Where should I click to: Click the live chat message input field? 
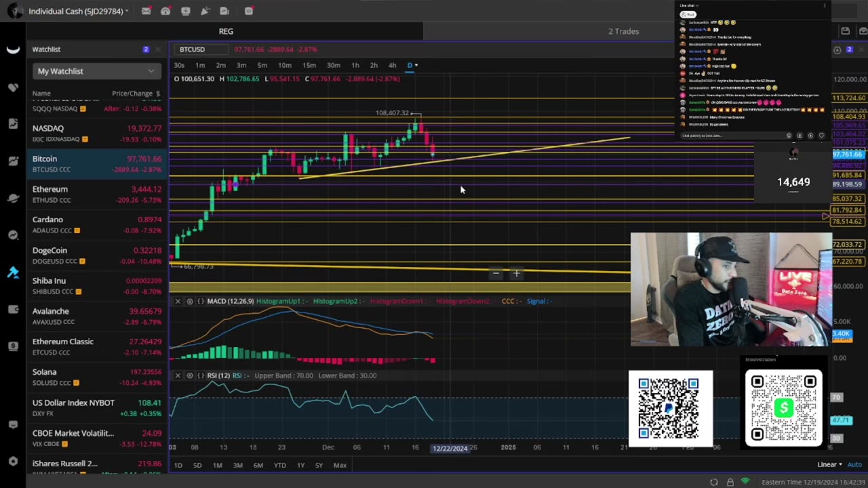pos(731,136)
